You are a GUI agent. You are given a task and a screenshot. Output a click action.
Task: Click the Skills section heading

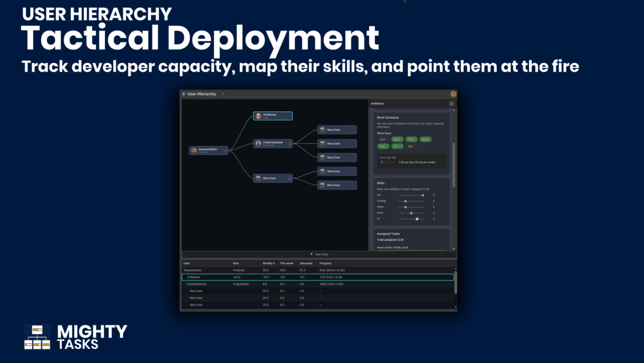pos(380,183)
